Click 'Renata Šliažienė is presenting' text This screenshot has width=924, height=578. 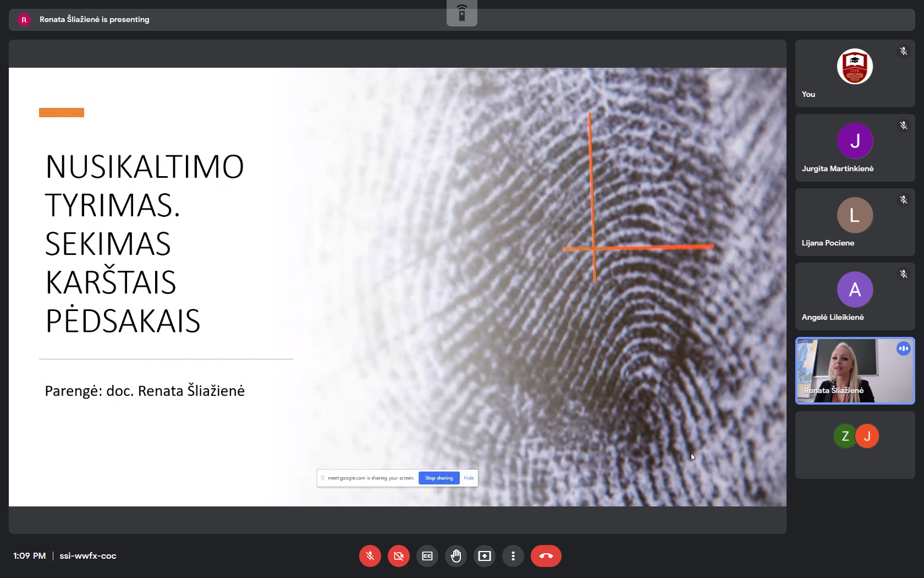94,19
